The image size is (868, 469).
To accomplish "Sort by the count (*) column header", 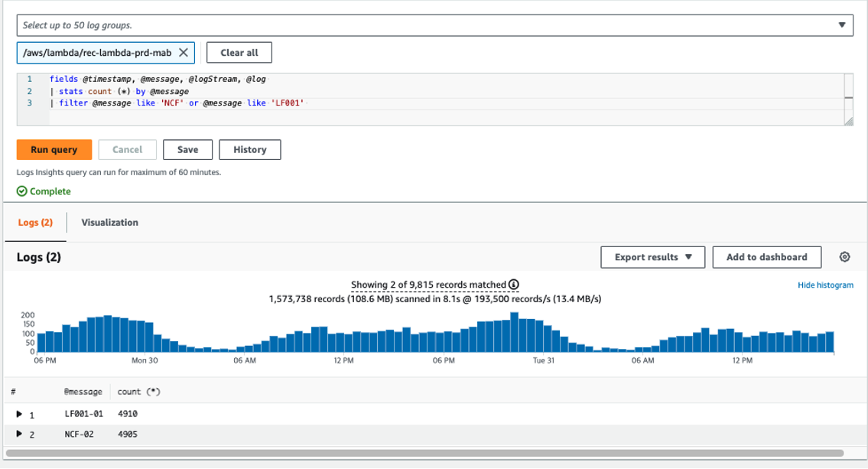I will coord(138,392).
